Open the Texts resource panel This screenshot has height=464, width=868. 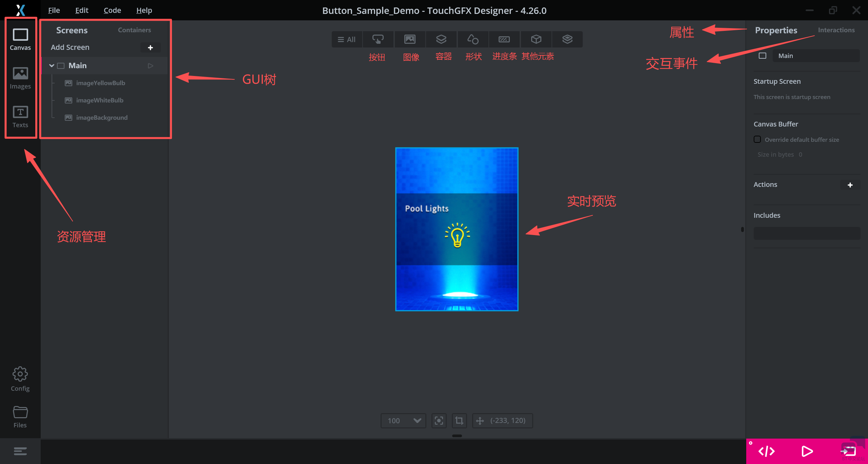tap(20, 116)
